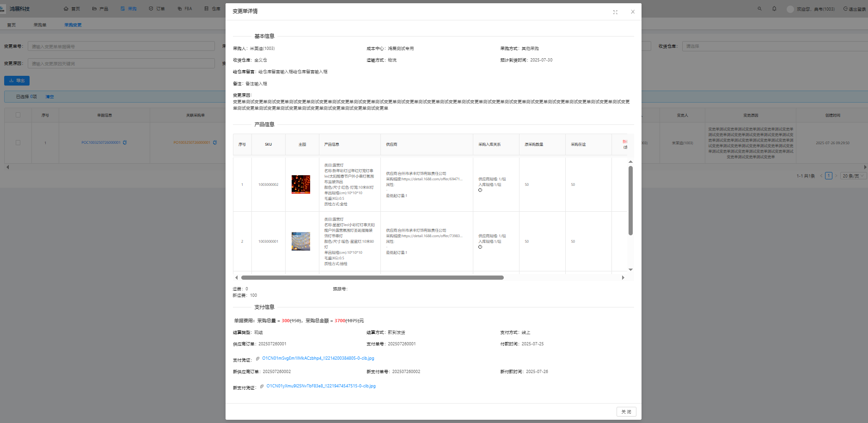Open the 20 条/页 page size dropdown
Image resolution: width=868 pixels, height=423 pixels.
(853, 176)
